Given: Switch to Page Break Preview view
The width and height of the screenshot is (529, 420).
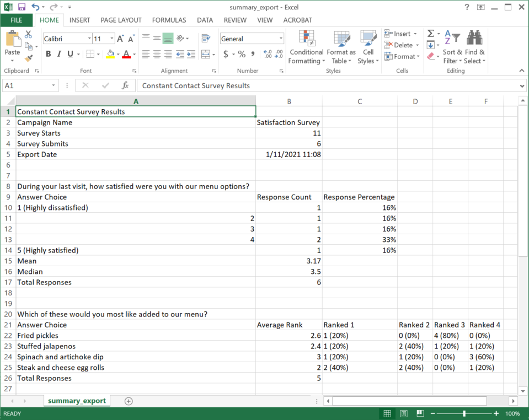Looking at the screenshot, I should (x=420, y=413).
